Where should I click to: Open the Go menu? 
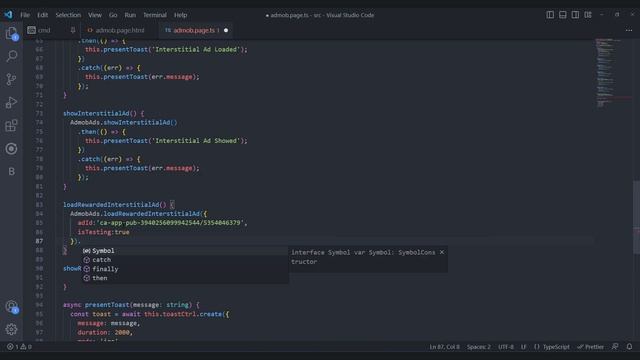[x=113, y=15]
